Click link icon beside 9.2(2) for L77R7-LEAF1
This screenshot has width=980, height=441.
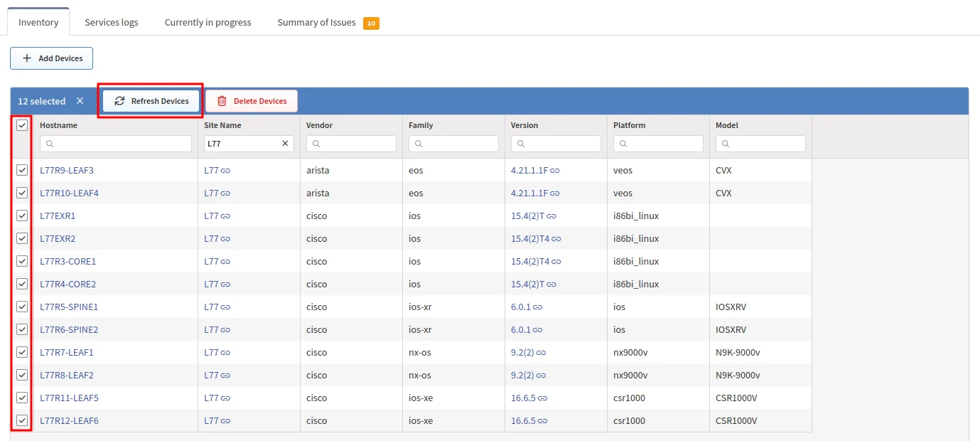pos(541,353)
